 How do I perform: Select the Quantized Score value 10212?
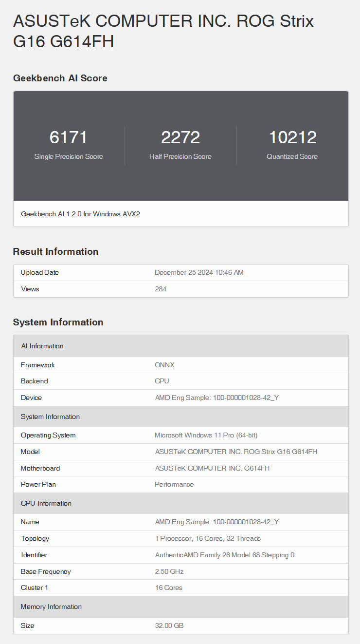click(292, 137)
